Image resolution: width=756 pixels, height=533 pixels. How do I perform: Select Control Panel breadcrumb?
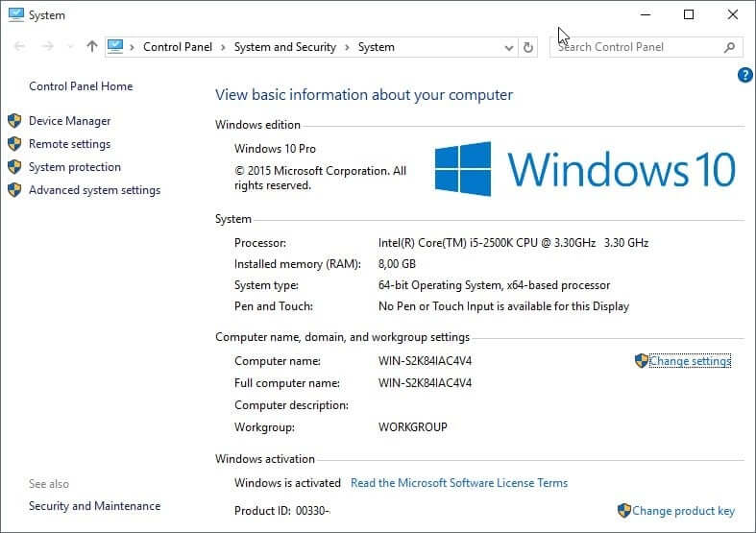click(x=178, y=47)
